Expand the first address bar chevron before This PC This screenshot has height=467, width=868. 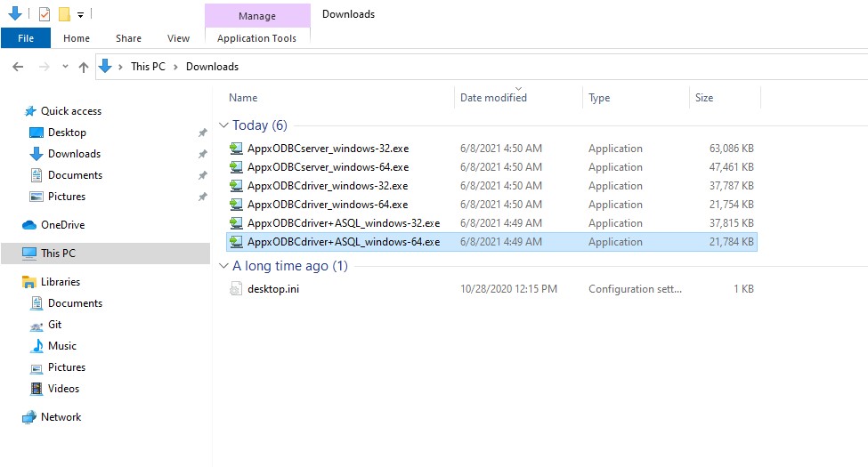(120, 67)
